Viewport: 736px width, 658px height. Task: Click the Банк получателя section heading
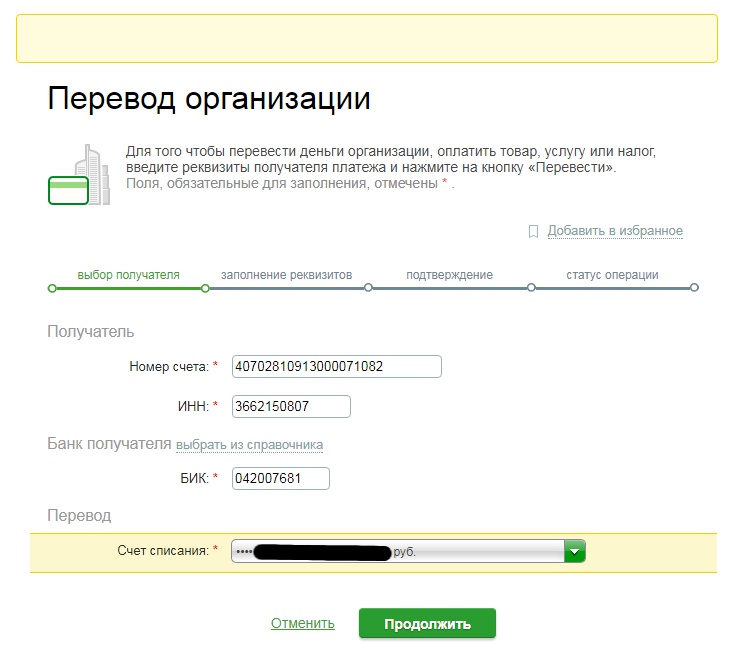[109, 444]
